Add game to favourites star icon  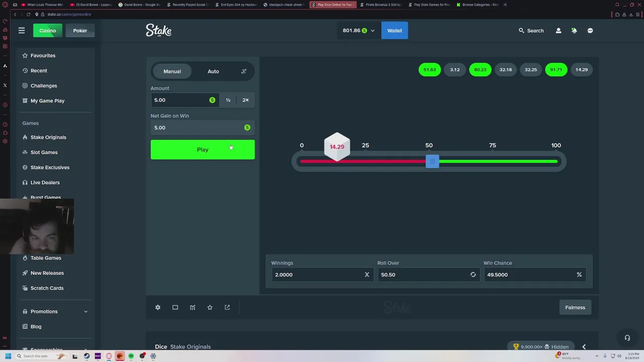click(210, 307)
